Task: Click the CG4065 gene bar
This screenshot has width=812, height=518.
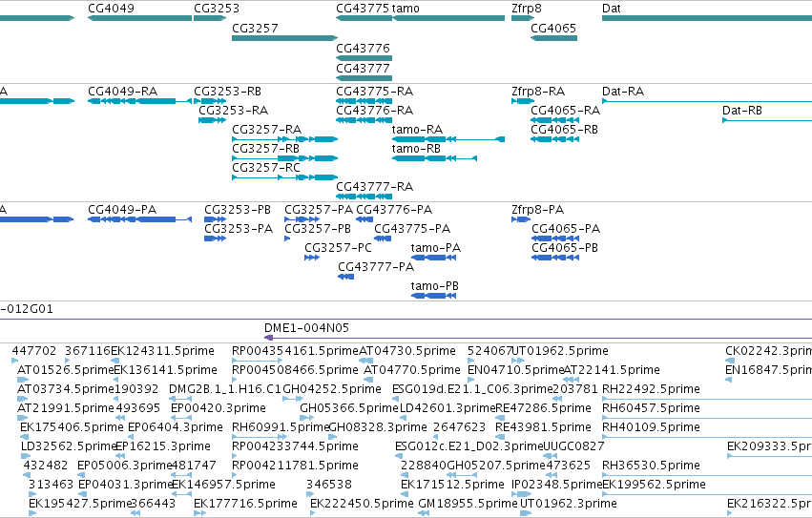Action: pyautogui.click(x=553, y=38)
